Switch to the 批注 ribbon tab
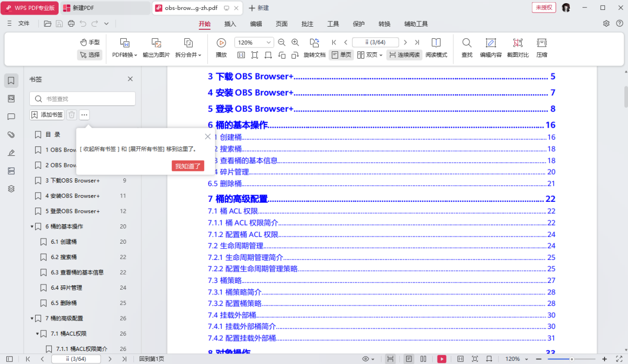This screenshot has height=364, width=628. [x=308, y=24]
